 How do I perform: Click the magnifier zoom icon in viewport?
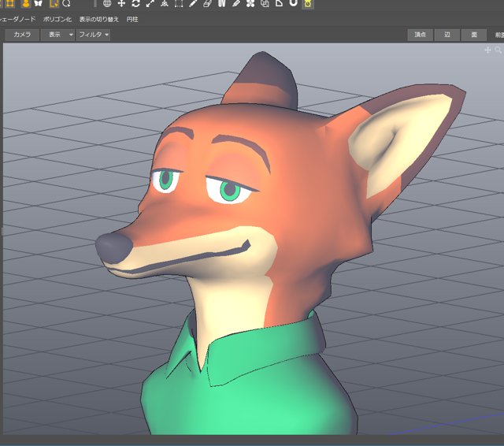click(x=498, y=50)
